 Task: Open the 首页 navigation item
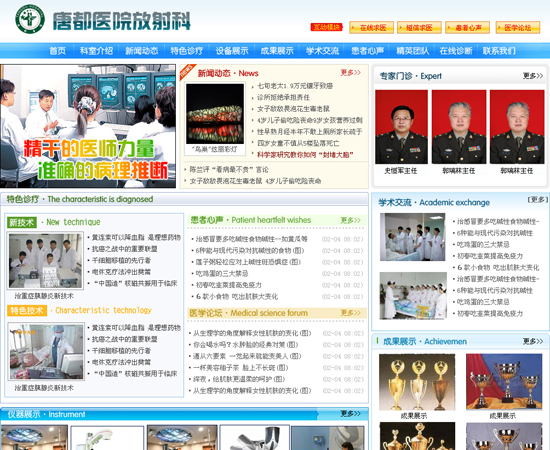[x=58, y=51]
